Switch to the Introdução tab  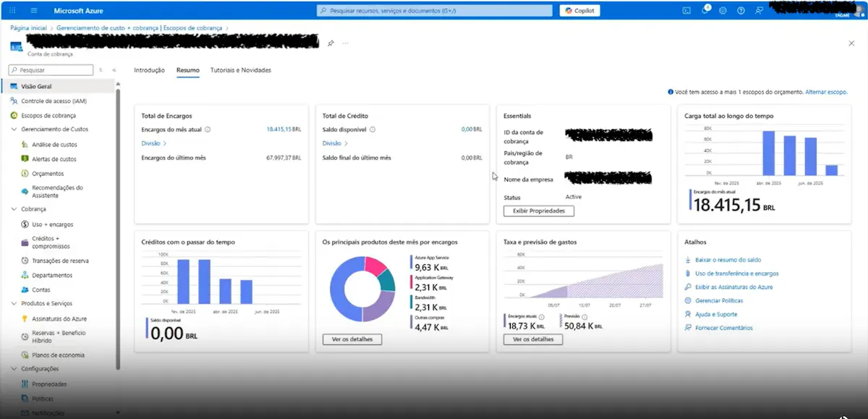150,70
